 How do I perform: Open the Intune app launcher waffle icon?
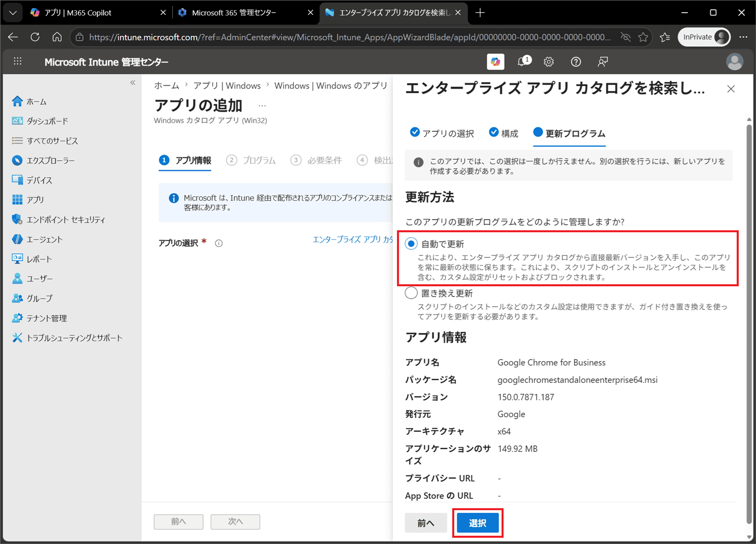[x=18, y=61]
